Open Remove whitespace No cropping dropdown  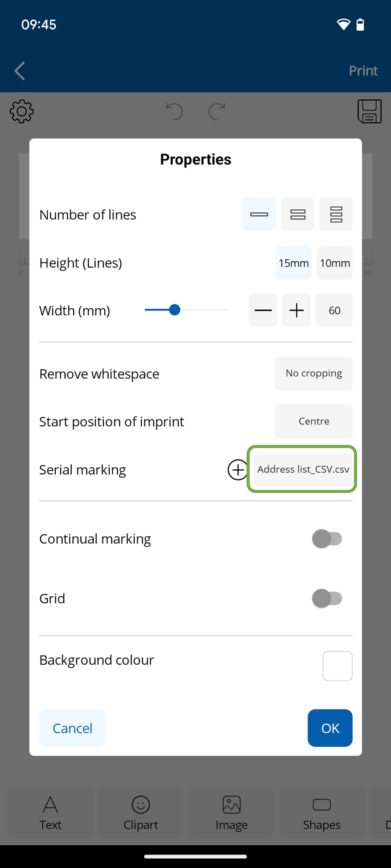tap(313, 373)
